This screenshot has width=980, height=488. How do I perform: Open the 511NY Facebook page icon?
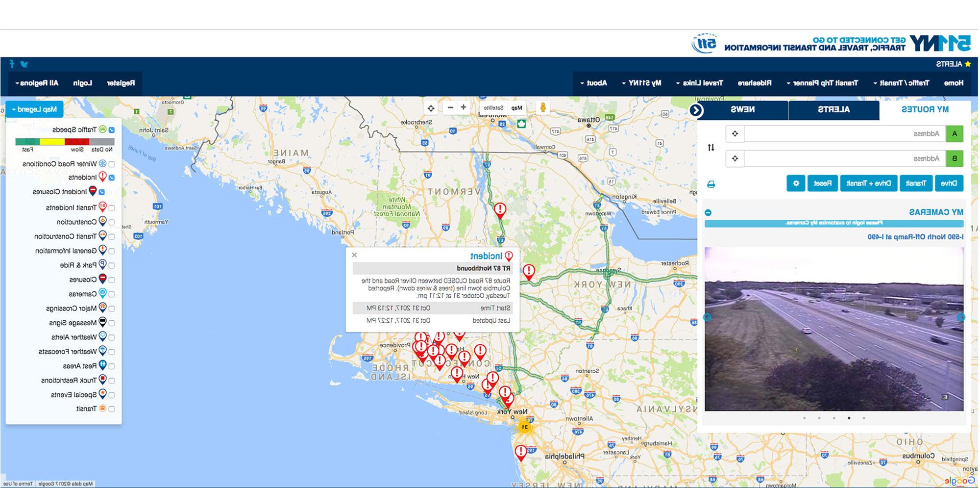(12, 64)
